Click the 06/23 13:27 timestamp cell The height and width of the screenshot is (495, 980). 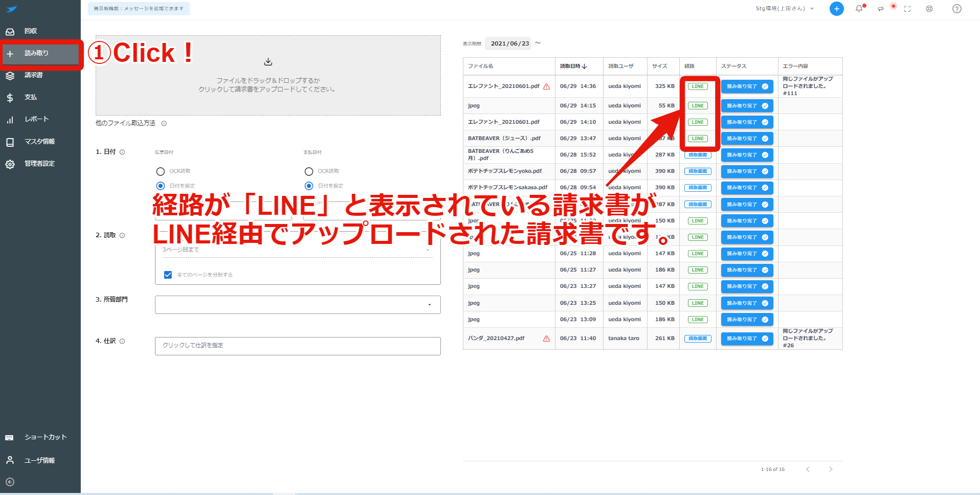click(577, 286)
